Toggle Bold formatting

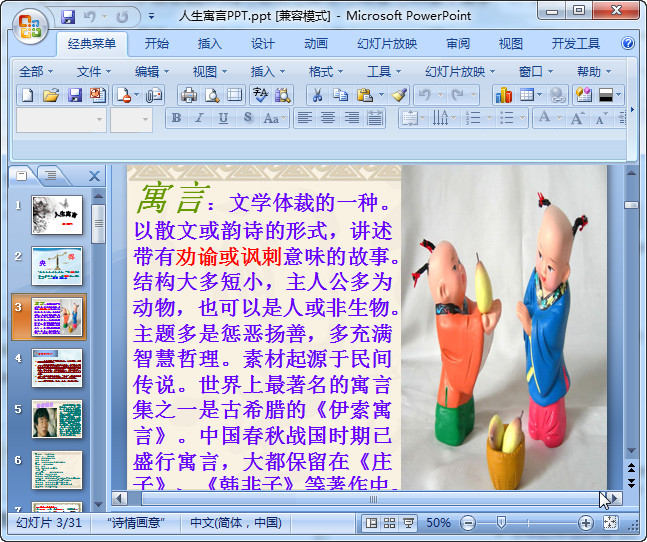176,118
